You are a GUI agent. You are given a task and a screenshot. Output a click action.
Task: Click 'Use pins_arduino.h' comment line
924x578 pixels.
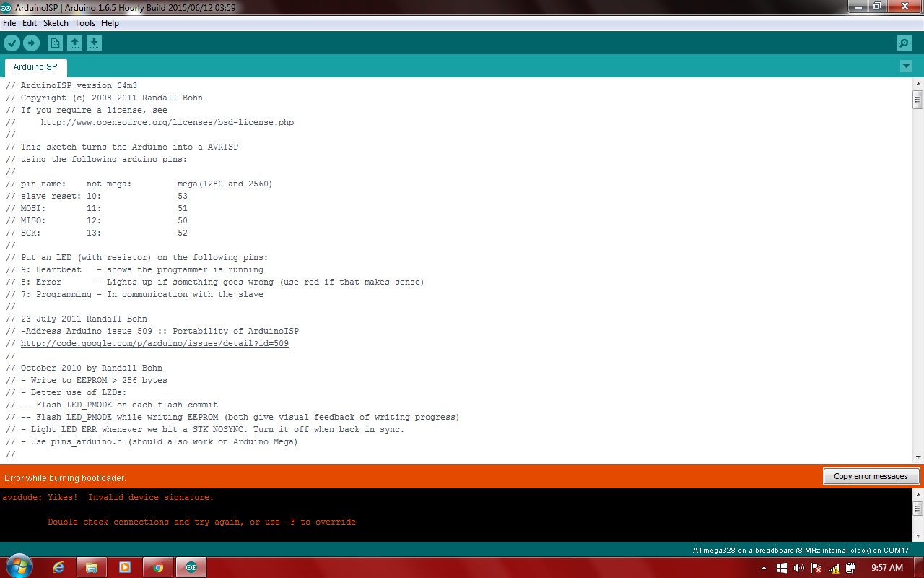(x=152, y=441)
